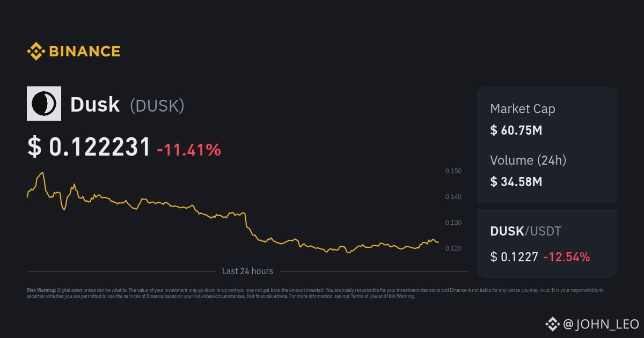Select the Dusk coin name heading
The width and height of the screenshot is (644, 338).
coord(95,105)
